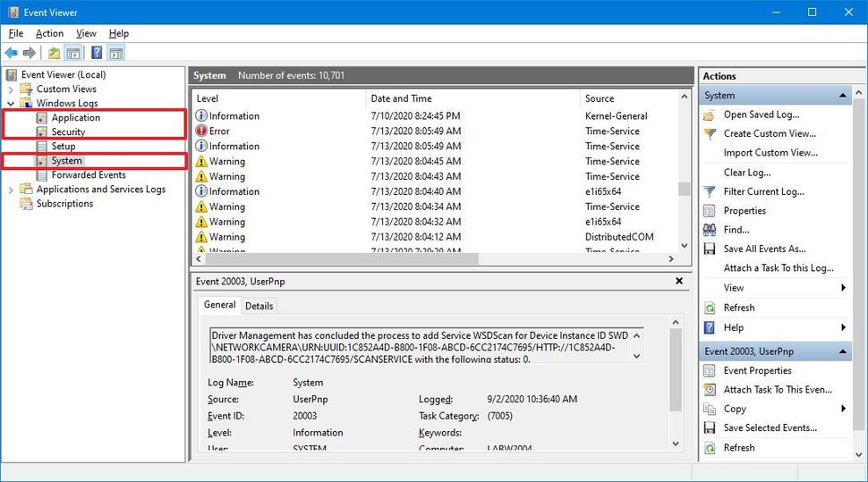Screen dimensions: 868x482
Task: Click the Create Custom View funnel icon
Action: point(709,134)
